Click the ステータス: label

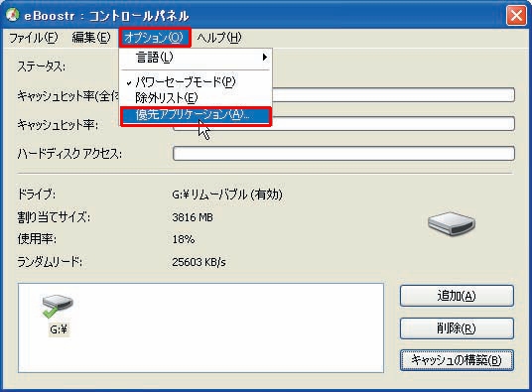42,66
